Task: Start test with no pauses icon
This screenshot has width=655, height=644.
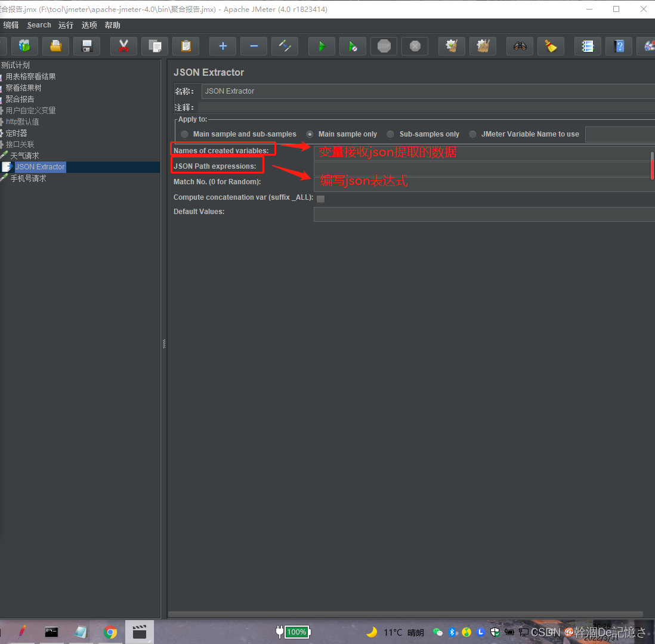Action: tap(353, 46)
